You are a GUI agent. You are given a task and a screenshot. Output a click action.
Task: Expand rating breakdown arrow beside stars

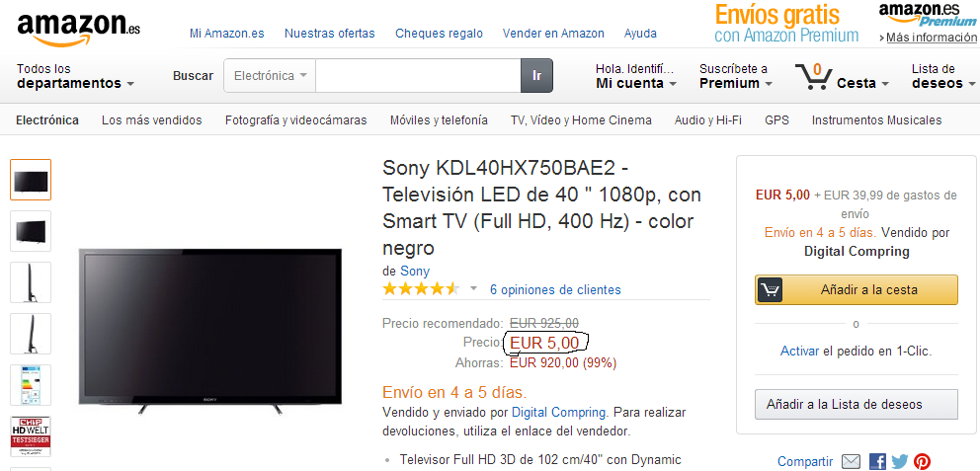(473, 289)
